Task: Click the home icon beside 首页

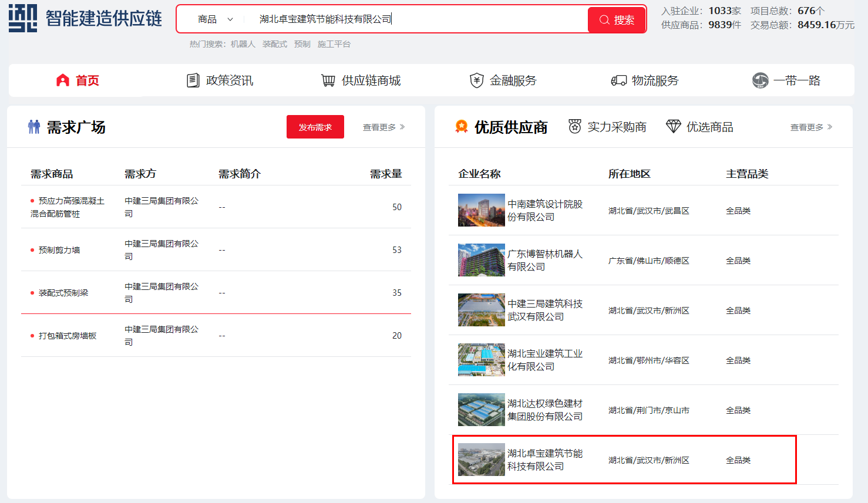Action: (x=63, y=80)
